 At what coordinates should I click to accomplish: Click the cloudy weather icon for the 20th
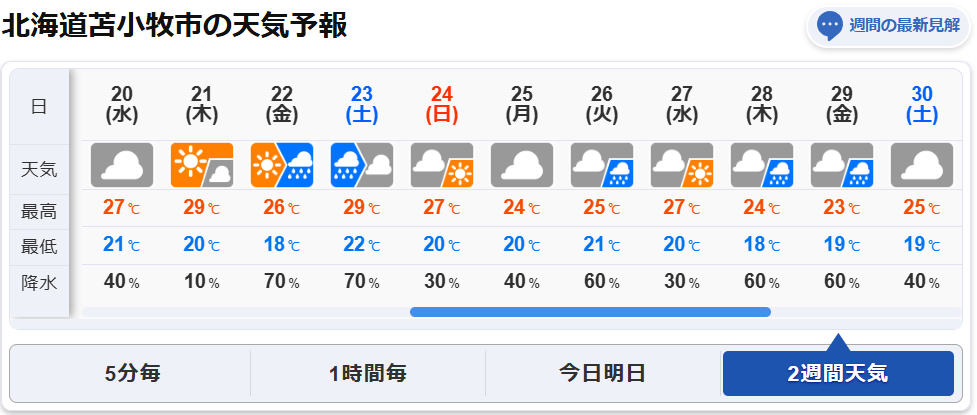pos(122,166)
